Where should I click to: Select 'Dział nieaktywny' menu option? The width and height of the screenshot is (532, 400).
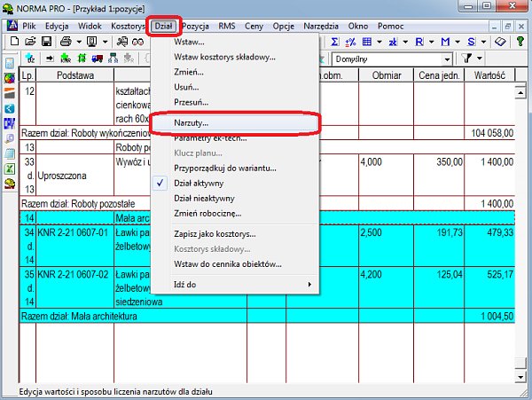pyautogui.click(x=202, y=198)
